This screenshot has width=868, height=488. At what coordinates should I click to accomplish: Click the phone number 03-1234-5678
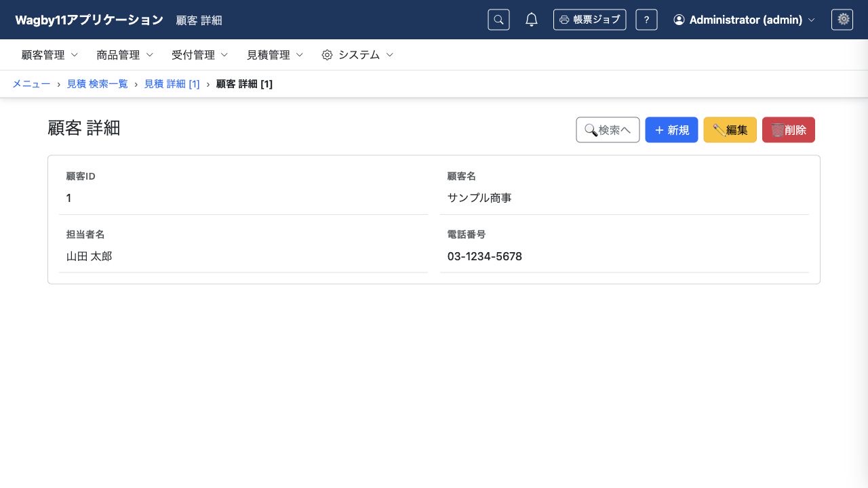[x=485, y=256]
